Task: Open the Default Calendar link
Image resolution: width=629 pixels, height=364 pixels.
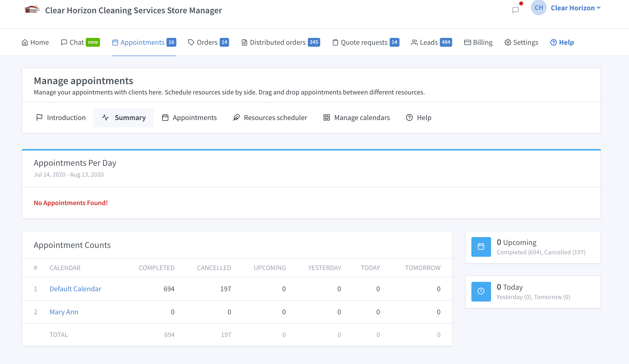Action: 75,289
